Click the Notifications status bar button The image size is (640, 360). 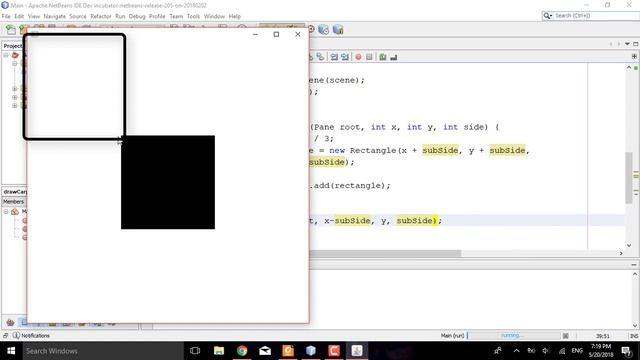point(31,336)
